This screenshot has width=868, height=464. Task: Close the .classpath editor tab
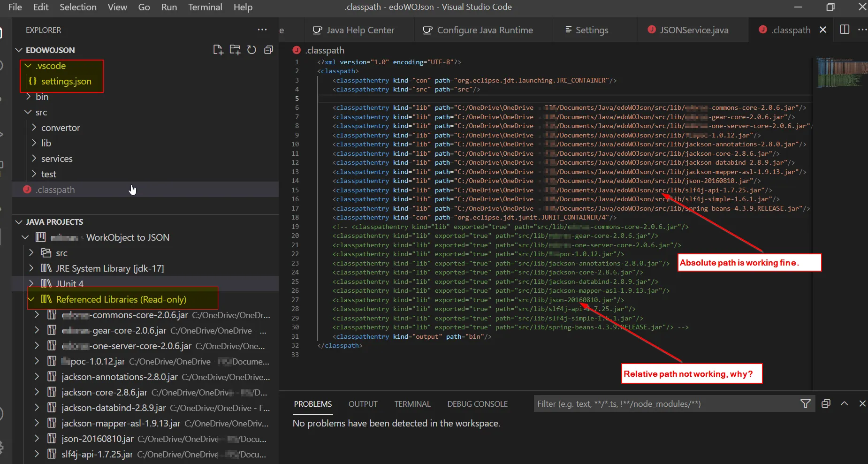coord(822,30)
